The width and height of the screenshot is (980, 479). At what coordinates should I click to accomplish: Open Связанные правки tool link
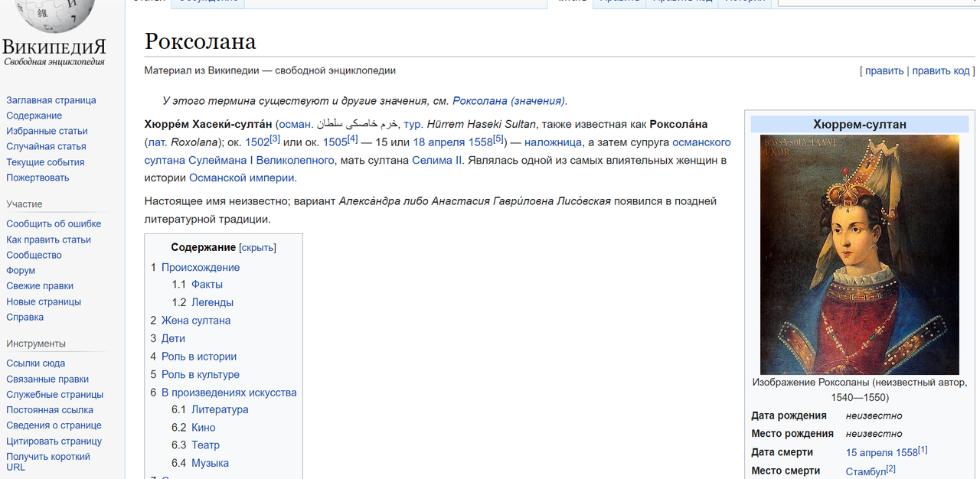[x=47, y=379]
